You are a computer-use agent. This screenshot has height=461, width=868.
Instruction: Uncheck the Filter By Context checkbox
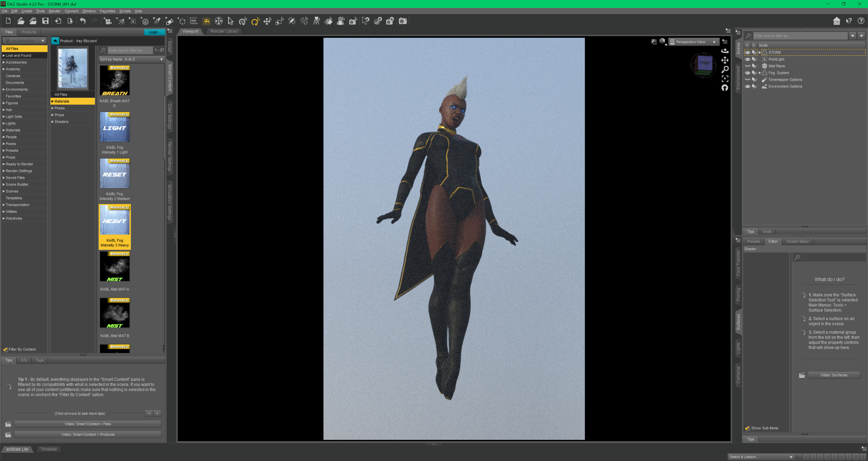[5, 349]
